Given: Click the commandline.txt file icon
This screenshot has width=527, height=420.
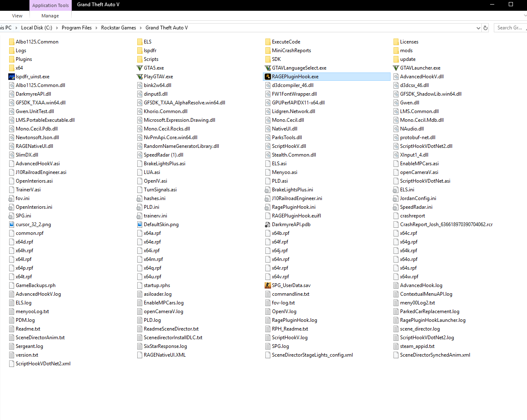Looking at the screenshot, I should pyautogui.click(x=268, y=294).
